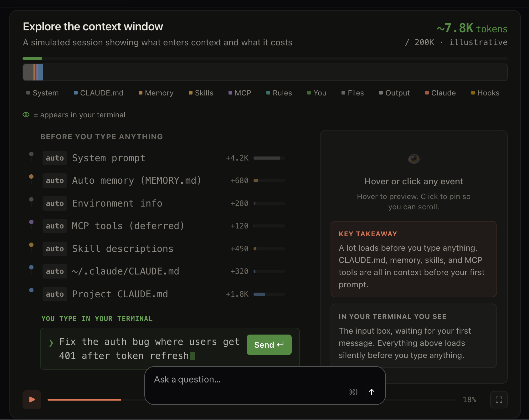Click the Skills legend item

pyautogui.click(x=201, y=93)
